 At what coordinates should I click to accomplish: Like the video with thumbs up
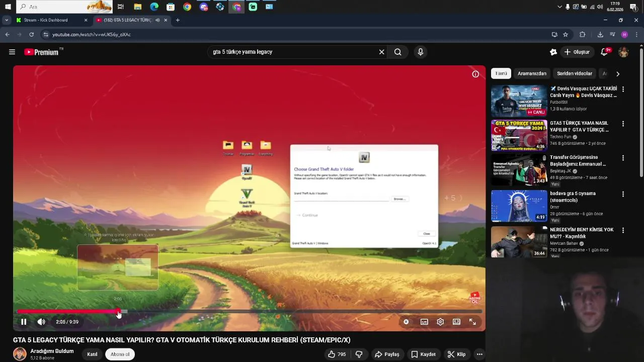pos(337,354)
